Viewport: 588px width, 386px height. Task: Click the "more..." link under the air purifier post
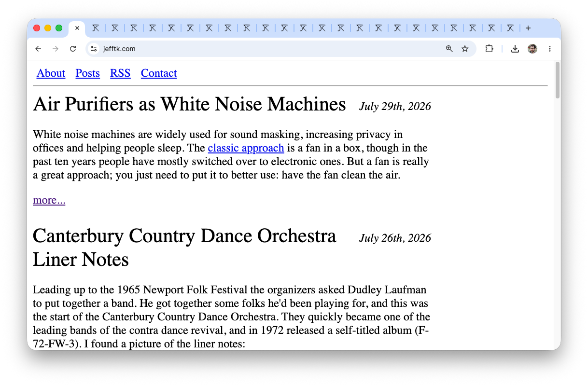[x=49, y=200]
